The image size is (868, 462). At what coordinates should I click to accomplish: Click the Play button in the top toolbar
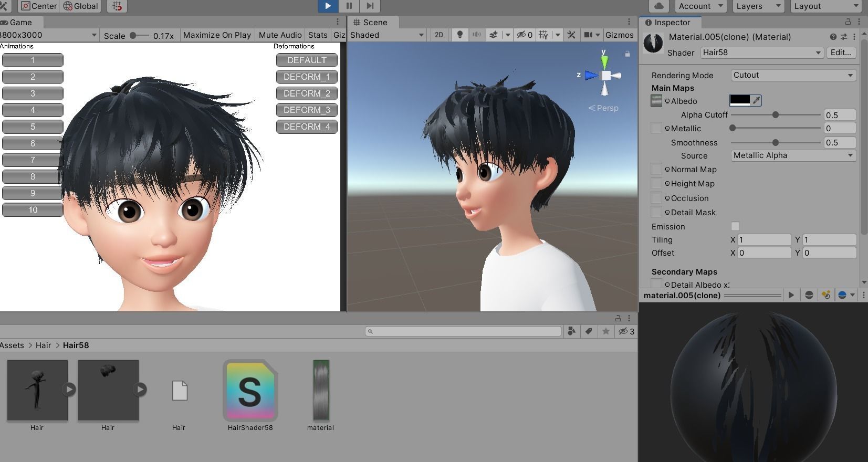coord(328,6)
